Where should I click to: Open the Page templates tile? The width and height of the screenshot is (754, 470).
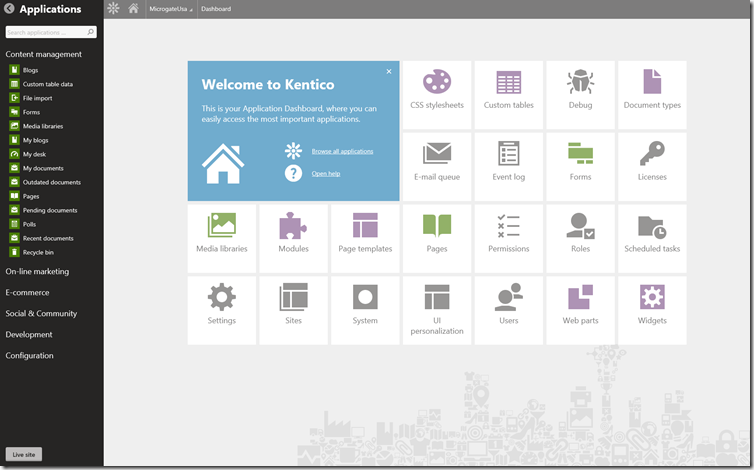click(x=365, y=238)
